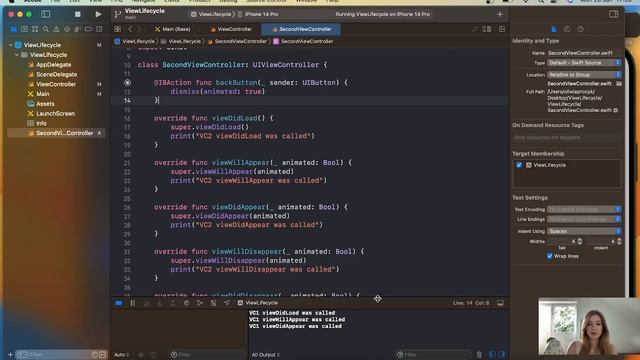Select the SecondVi...Controller file in navigator
This screenshot has height=360, width=640.
click(x=57, y=133)
